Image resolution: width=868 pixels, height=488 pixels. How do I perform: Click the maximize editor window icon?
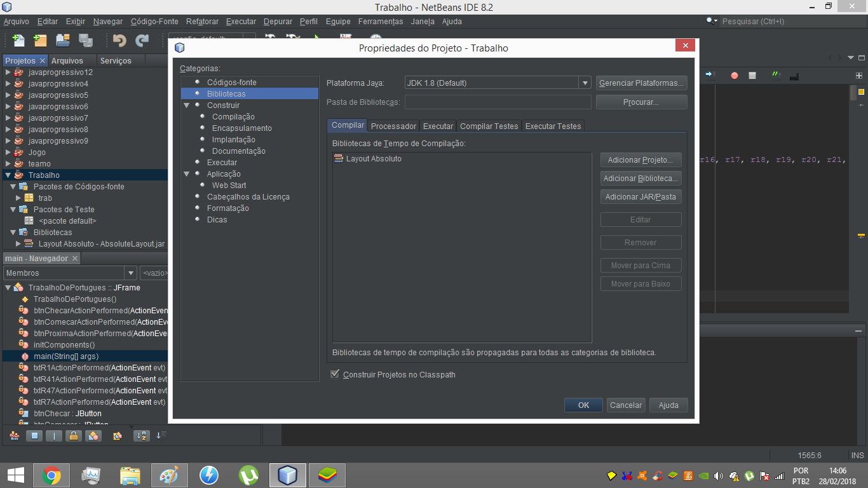(862, 58)
